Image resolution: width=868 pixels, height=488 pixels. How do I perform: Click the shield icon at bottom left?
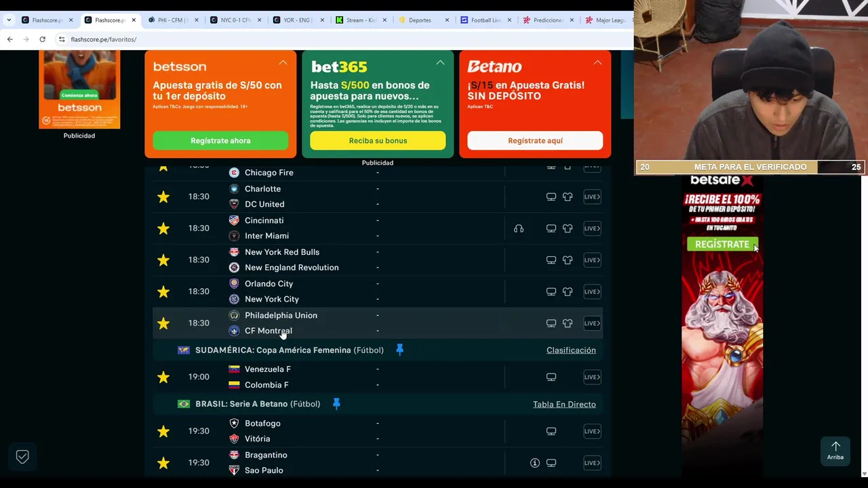(x=22, y=457)
